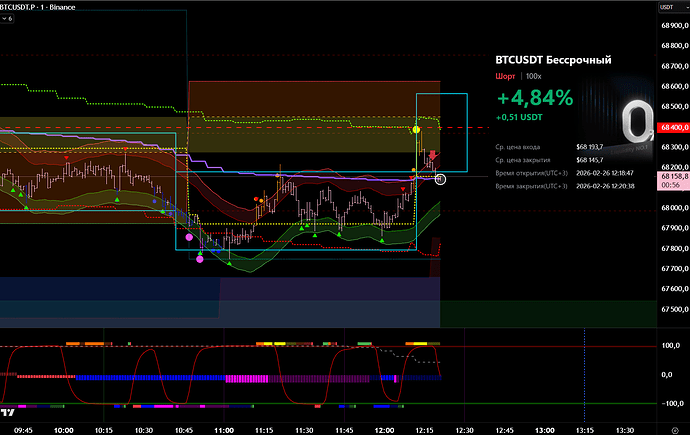Click the yellow circle marker at the candle peak
Image resolution: width=690 pixels, height=435 pixels.
coord(416,131)
